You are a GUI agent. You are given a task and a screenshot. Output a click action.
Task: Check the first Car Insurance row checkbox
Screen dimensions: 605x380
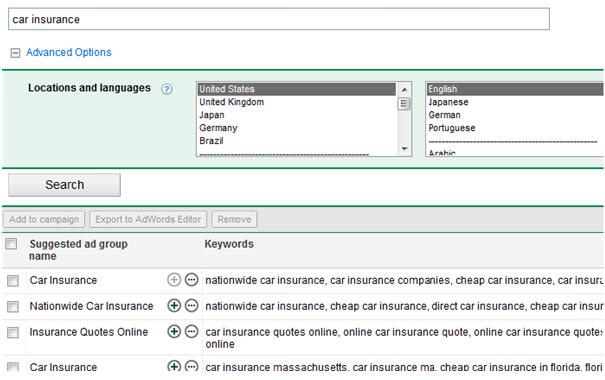click(13, 280)
